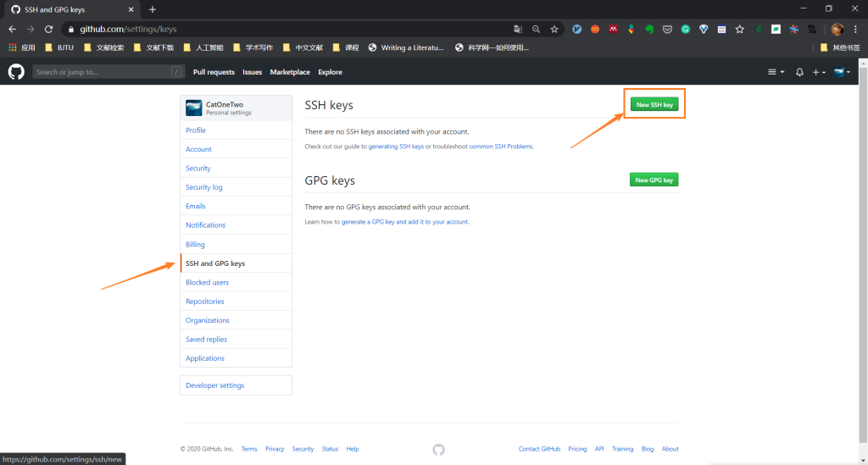
Task: Click the Evernote elephant extension icon
Action: tap(649, 30)
